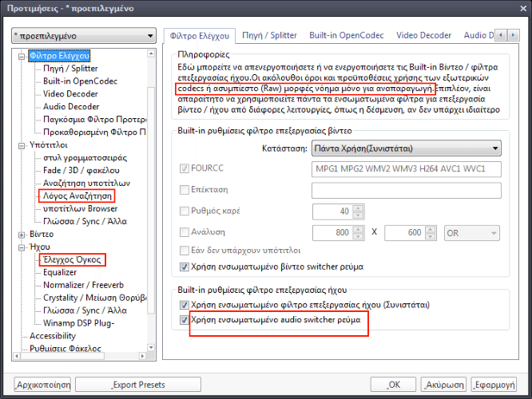
Task: Select Video Decoder in the tree
Action: pyautogui.click(x=70, y=94)
